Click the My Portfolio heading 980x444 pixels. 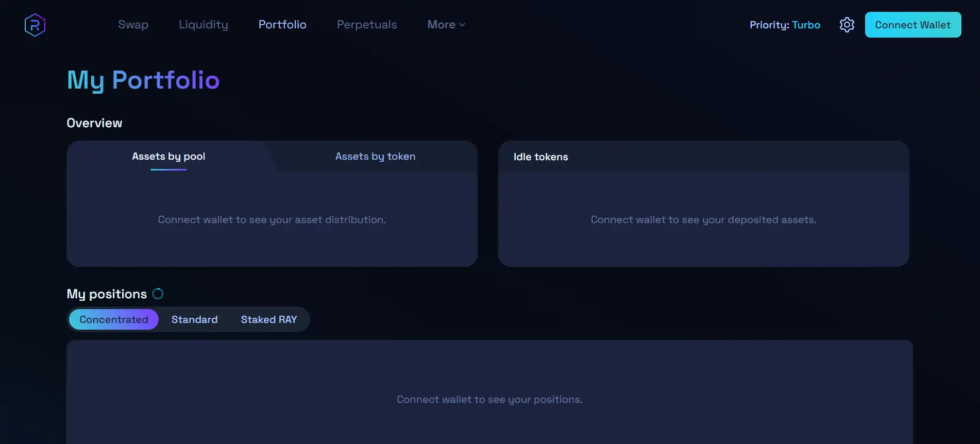tap(143, 80)
